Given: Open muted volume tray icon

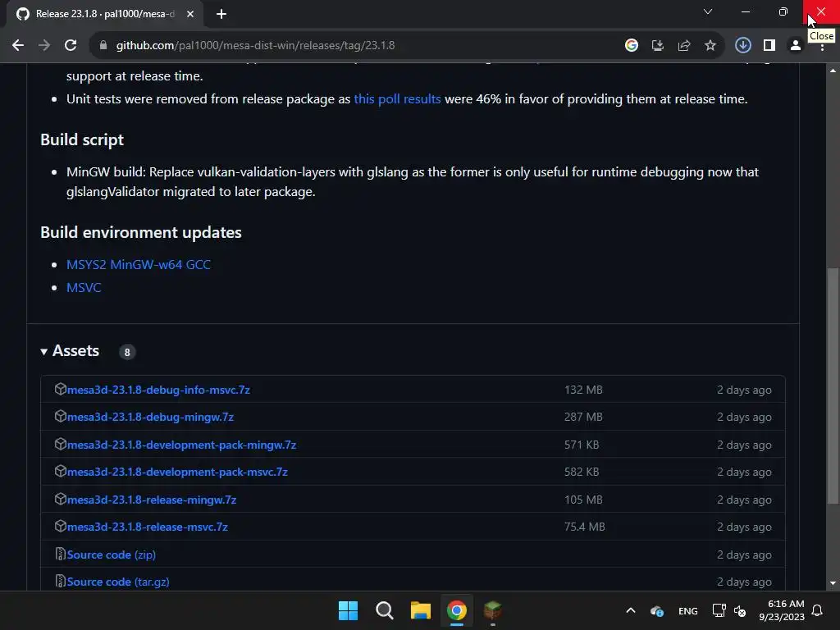Looking at the screenshot, I should pyautogui.click(x=740, y=610).
